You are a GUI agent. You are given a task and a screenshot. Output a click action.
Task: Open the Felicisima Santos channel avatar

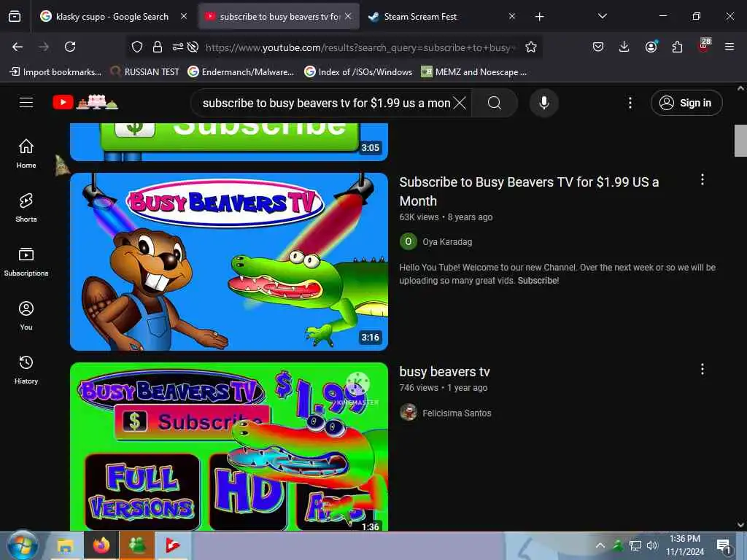(409, 413)
